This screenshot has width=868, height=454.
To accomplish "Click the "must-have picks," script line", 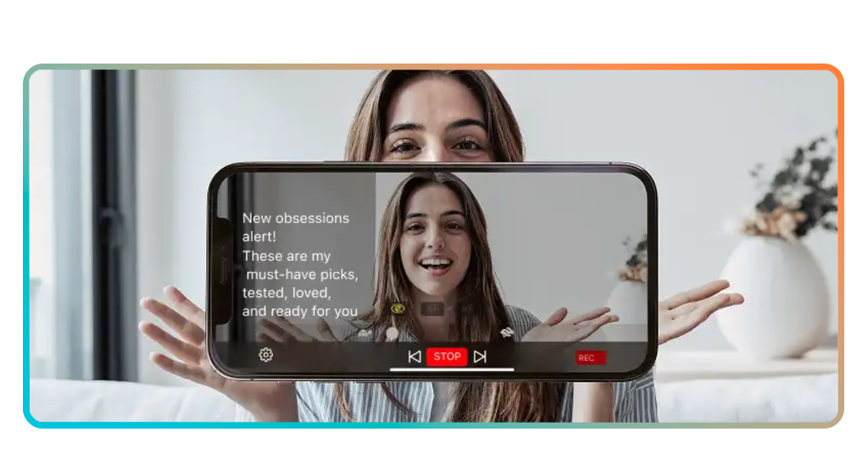I will (302, 274).
